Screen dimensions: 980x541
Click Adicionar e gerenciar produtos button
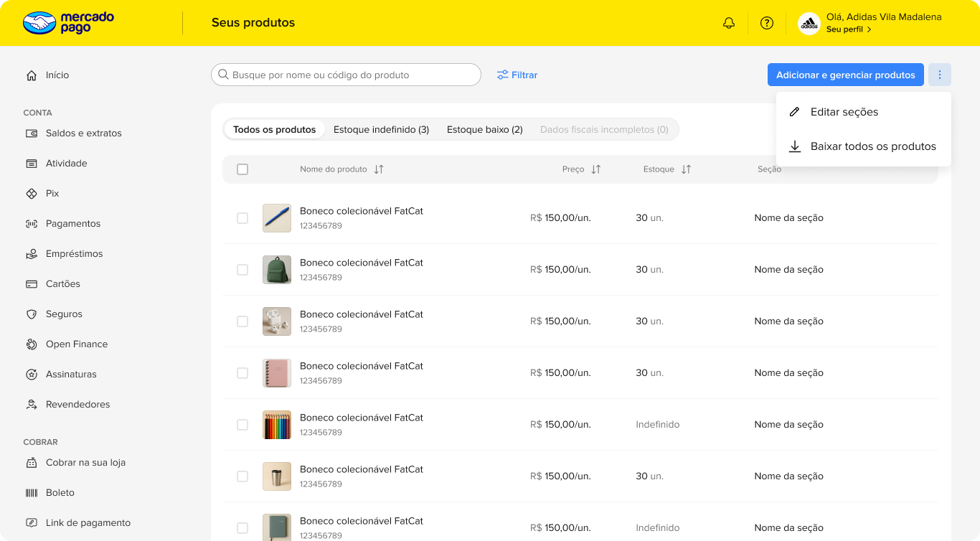tap(846, 75)
